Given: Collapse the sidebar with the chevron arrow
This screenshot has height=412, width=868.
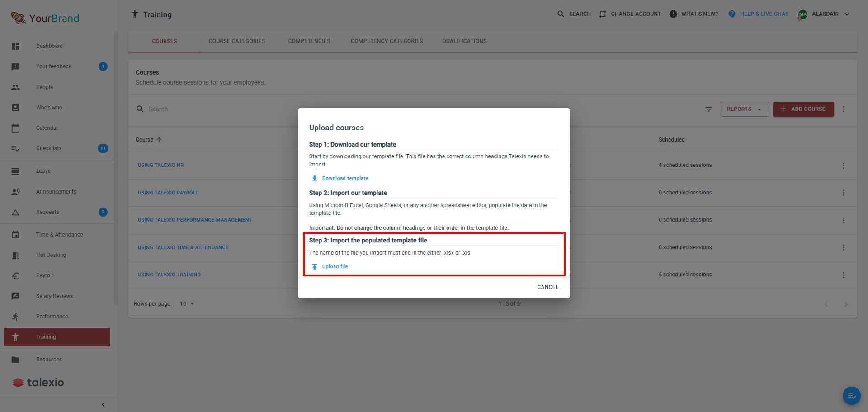Looking at the screenshot, I should click(103, 404).
